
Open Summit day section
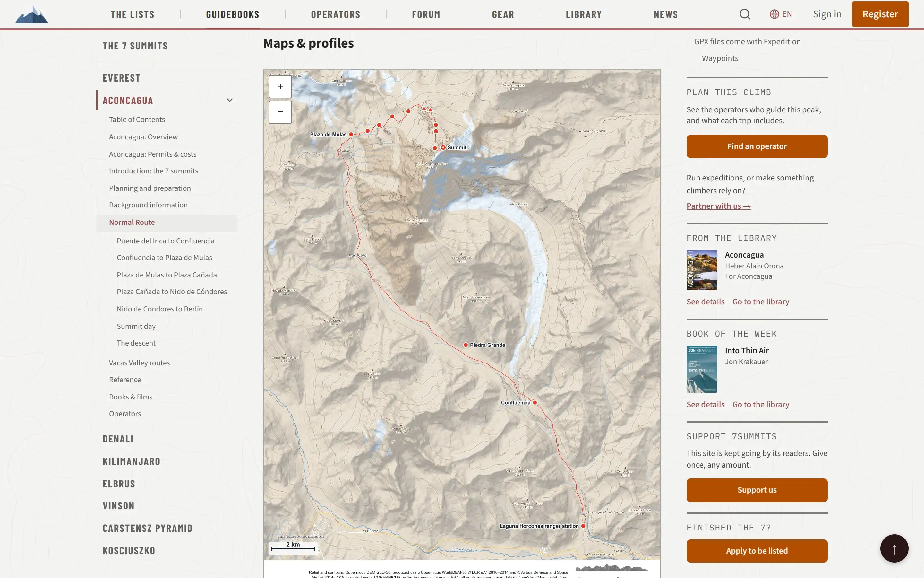[x=136, y=327]
